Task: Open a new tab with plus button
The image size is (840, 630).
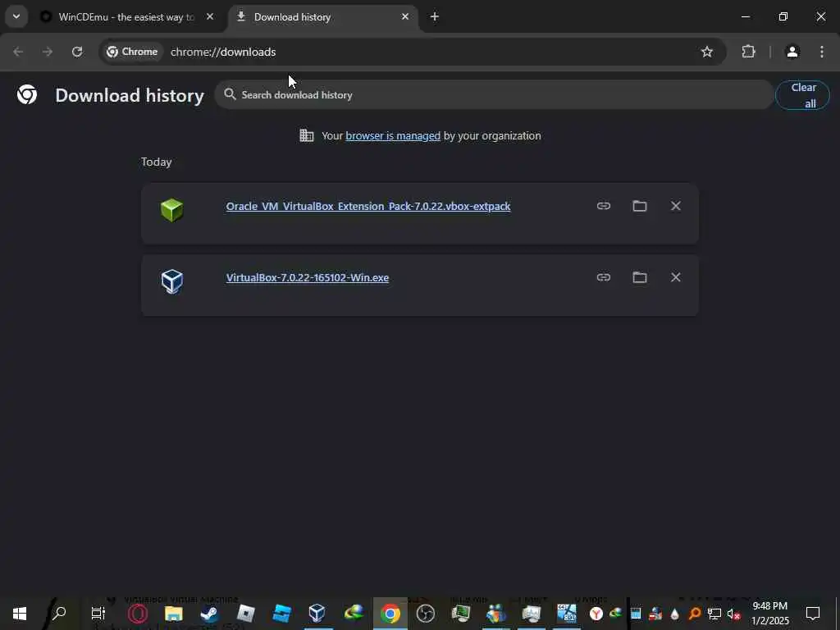Action: pyautogui.click(x=435, y=16)
